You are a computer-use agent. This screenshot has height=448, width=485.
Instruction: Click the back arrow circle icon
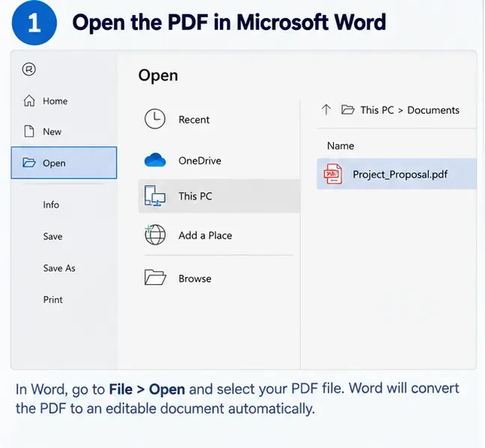[x=28, y=70]
